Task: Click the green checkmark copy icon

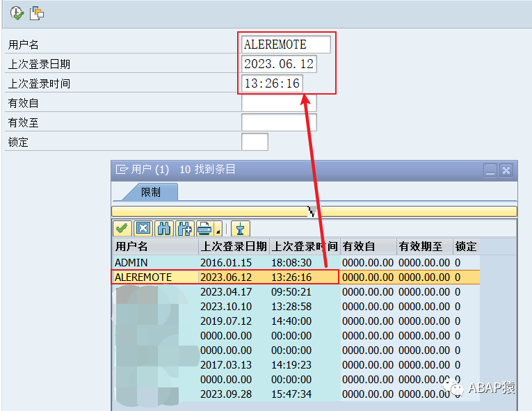Action: click(x=122, y=228)
